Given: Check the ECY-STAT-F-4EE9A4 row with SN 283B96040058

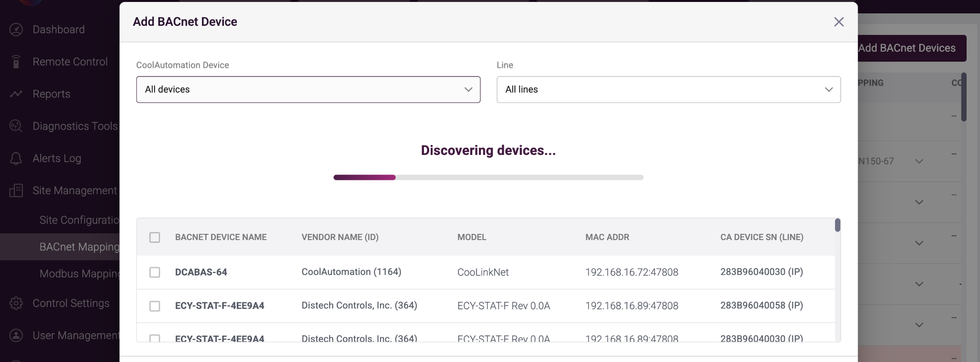Looking at the screenshot, I should 155,306.
